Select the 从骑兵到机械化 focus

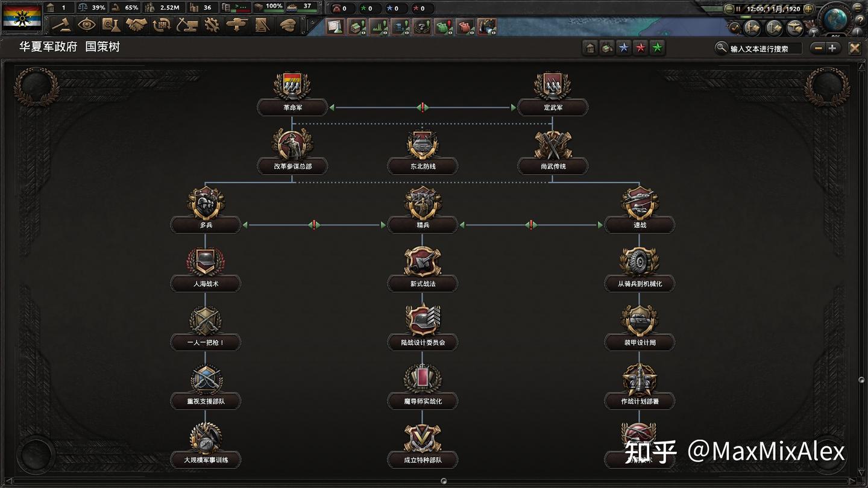coord(640,269)
